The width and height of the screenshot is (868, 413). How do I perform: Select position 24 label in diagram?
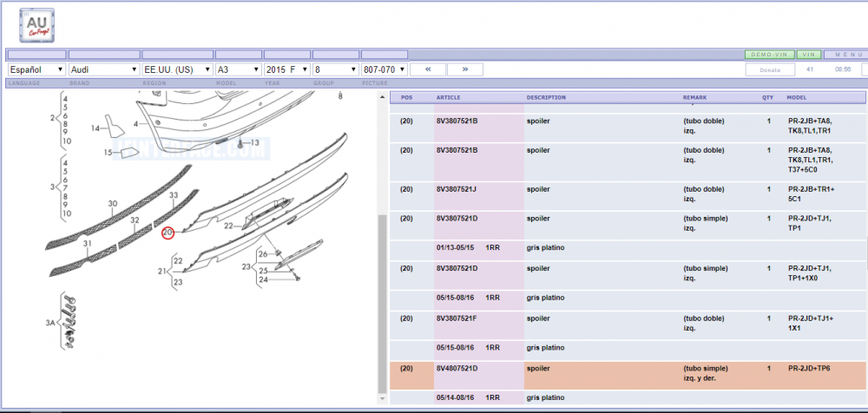[264, 279]
